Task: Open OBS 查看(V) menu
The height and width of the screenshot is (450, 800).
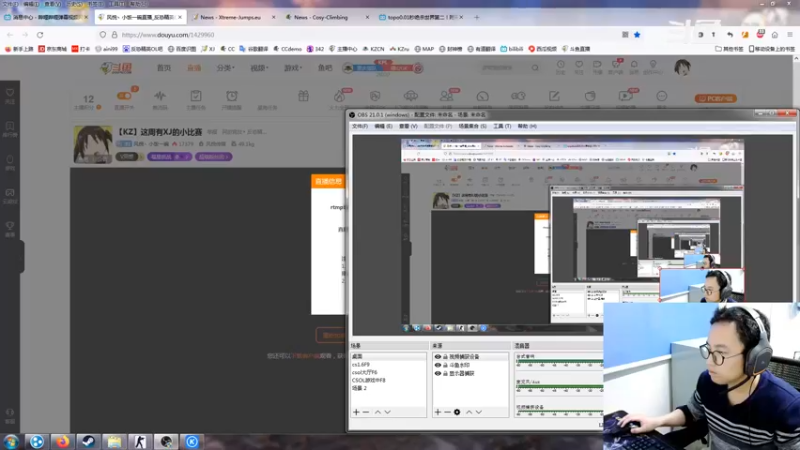Action: pos(408,126)
